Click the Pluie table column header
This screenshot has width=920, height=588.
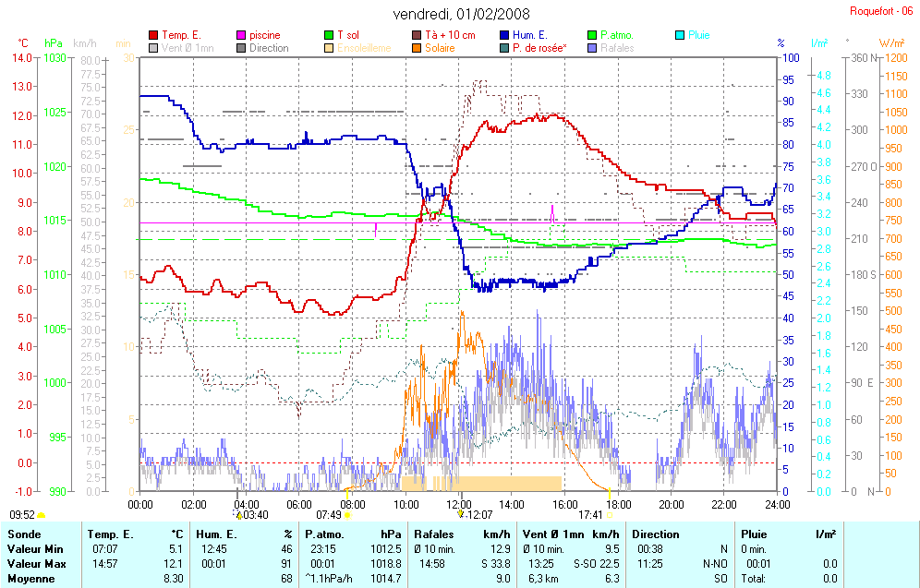[754, 534]
